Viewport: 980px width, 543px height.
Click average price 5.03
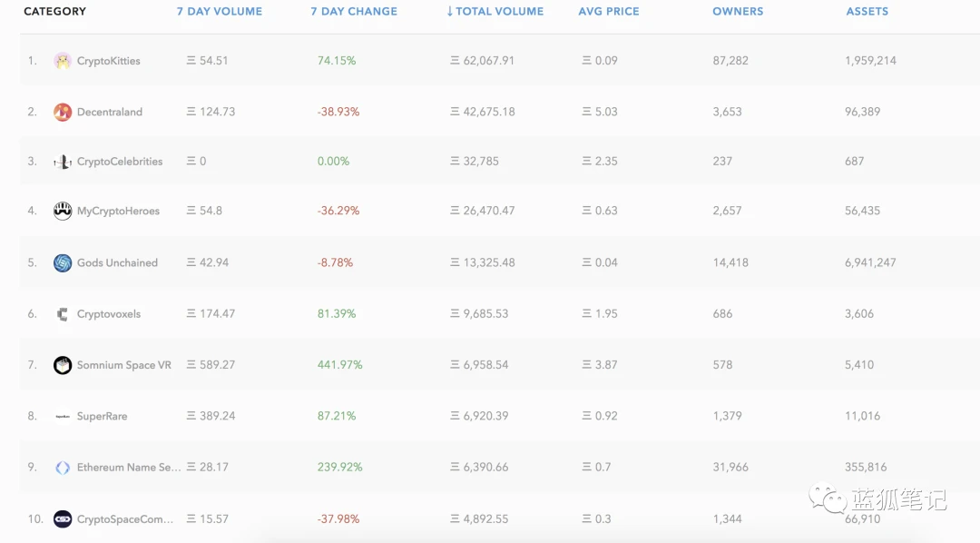(600, 112)
